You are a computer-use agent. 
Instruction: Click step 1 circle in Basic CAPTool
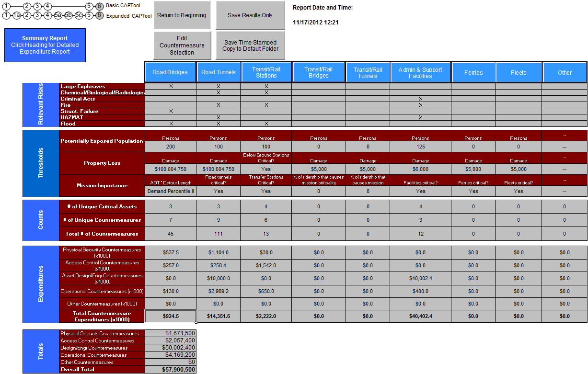6,6
